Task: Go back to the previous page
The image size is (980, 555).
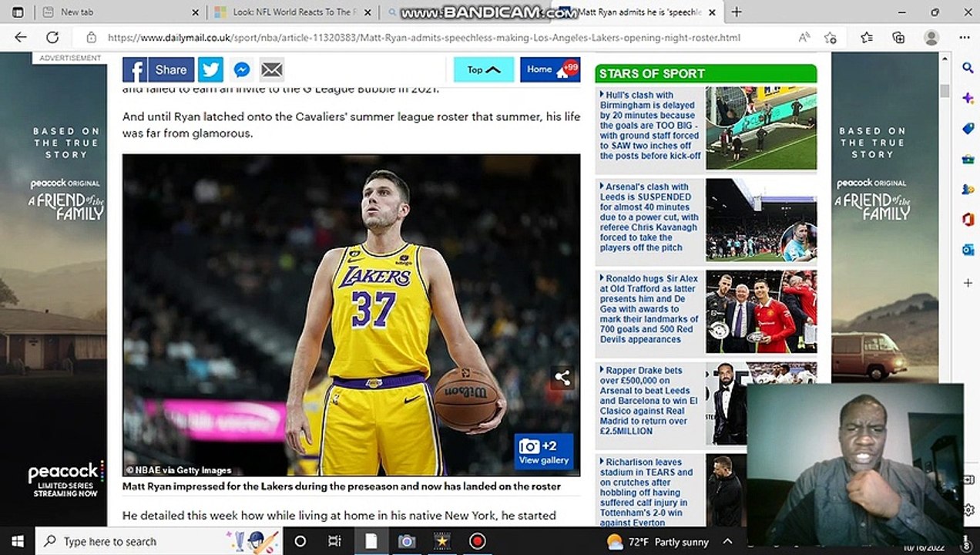Action: tap(21, 37)
